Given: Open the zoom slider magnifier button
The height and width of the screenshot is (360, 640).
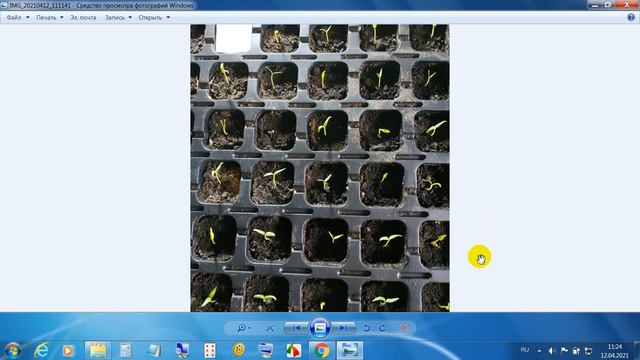Looking at the screenshot, I should [244, 328].
